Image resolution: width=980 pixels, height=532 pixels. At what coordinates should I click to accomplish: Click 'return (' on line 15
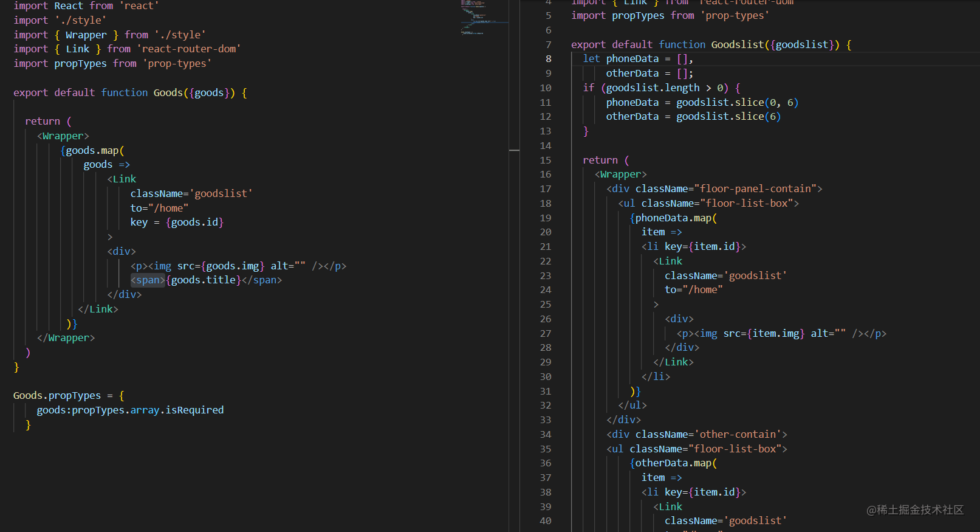coord(606,160)
